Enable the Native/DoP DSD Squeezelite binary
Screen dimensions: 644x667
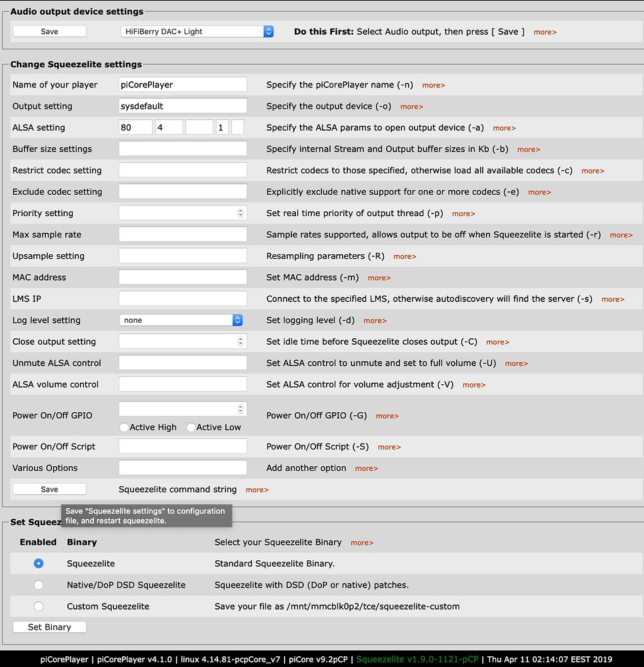pos(39,584)
